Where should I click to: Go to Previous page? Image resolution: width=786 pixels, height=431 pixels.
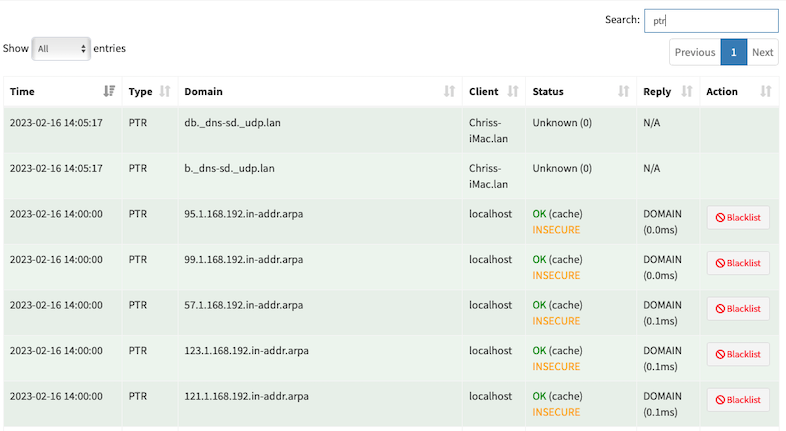(x=695, y=52)
